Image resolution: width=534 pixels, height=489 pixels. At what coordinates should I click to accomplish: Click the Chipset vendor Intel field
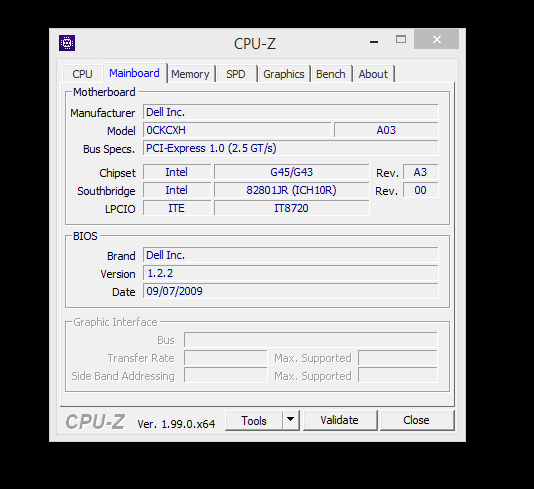(177, 172)
